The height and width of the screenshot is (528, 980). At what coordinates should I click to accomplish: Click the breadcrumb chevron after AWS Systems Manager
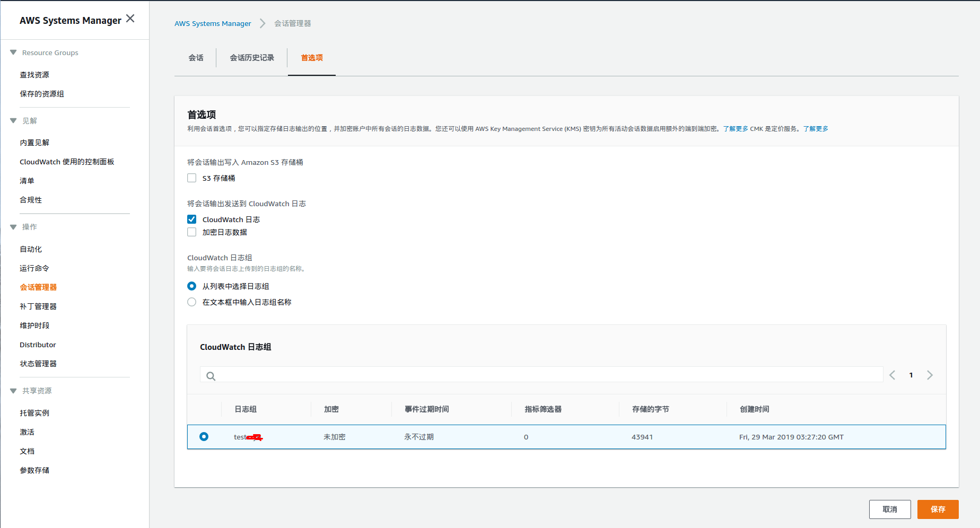pyautogui.click(x=262, y=23)
